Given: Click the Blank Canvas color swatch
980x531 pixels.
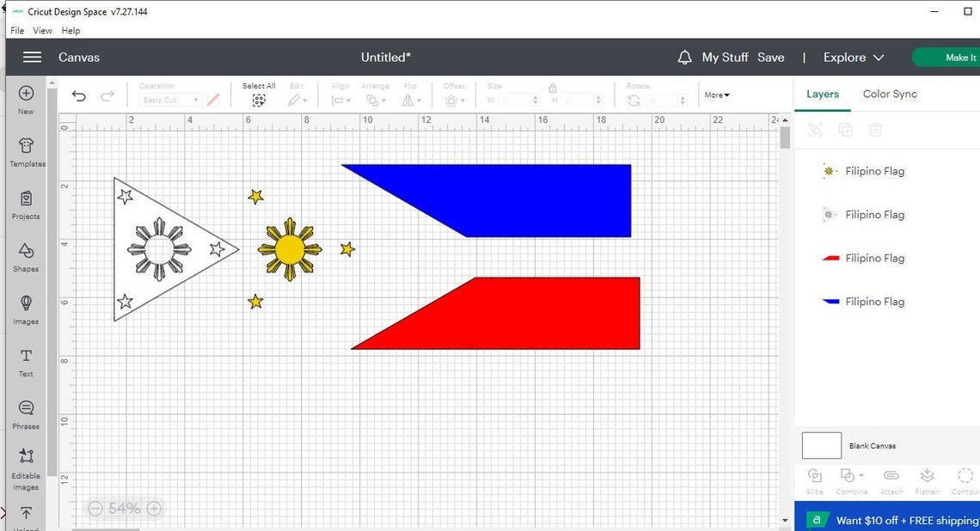Looking at the screenshot, I should (x=821, y=445).
